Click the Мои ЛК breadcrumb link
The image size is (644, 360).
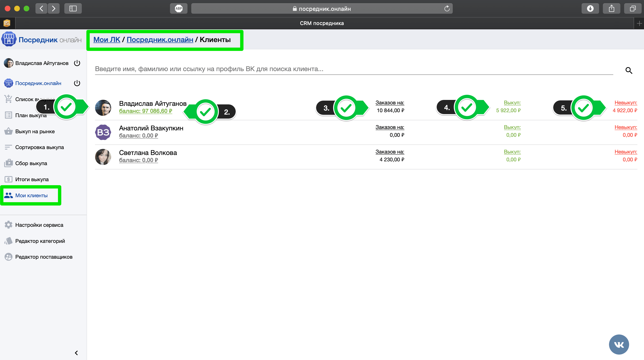(x=107, y=39)
